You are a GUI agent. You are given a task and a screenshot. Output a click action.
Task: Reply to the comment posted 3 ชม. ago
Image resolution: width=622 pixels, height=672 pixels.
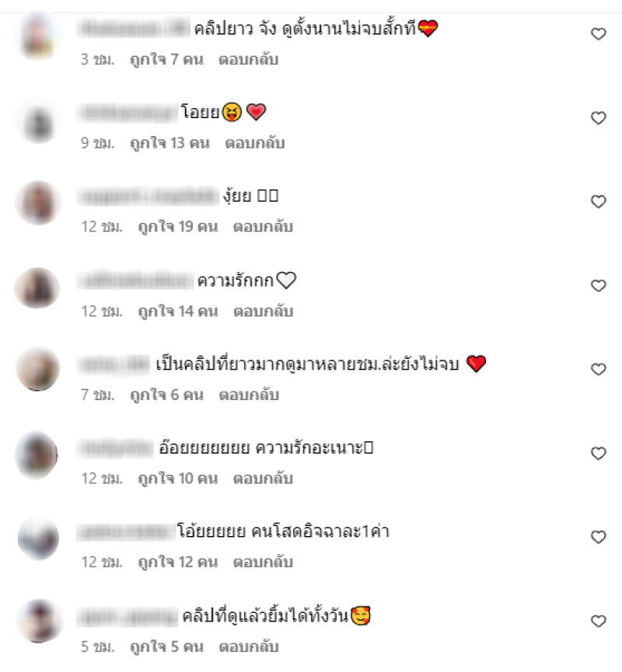tap(248, 60)
